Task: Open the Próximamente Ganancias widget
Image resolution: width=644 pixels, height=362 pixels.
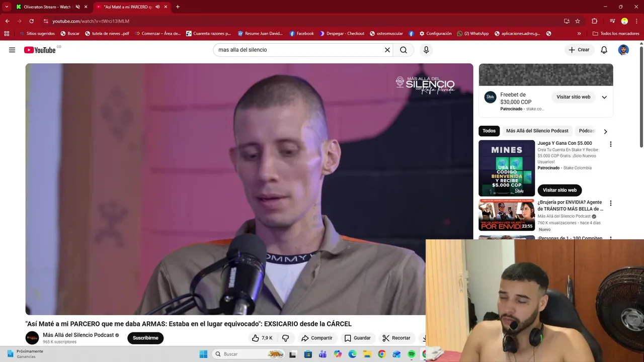Action: click(x=25, y=354)
